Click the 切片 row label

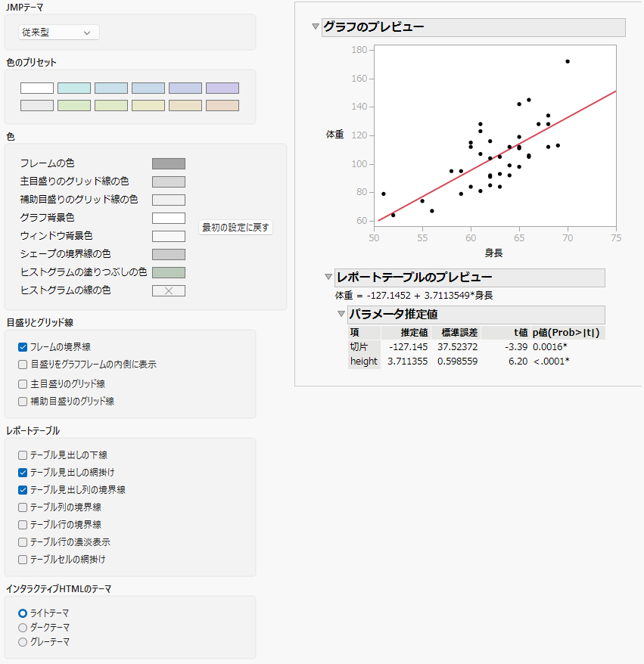tap(359, 347)
